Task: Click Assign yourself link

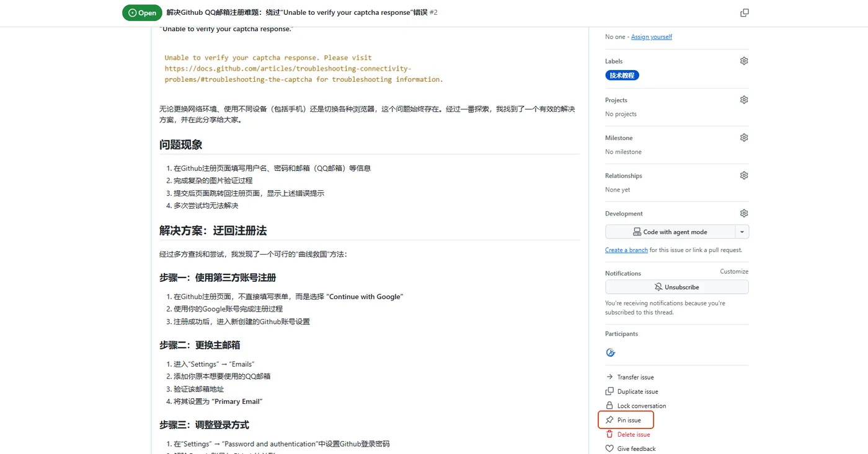Action: [x=652, y=37]
